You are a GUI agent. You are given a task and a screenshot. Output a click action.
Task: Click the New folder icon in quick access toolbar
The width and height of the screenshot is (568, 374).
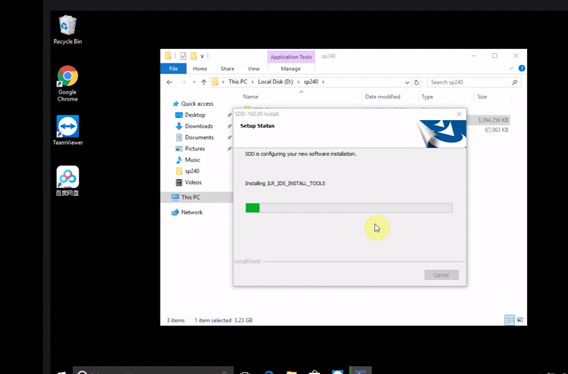193,56
